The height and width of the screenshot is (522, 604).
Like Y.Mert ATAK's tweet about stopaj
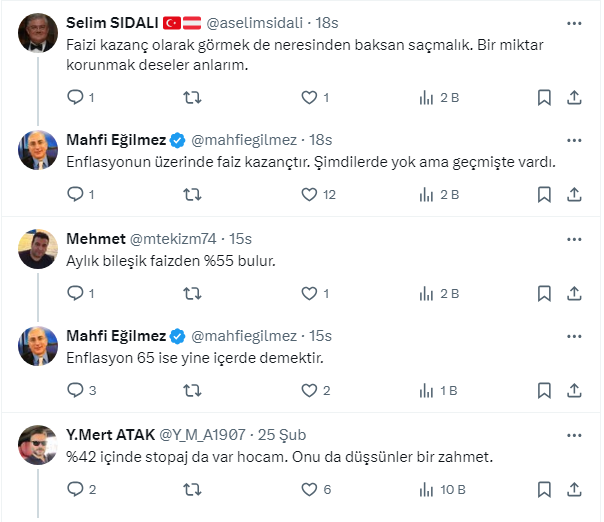coord(310,489)
